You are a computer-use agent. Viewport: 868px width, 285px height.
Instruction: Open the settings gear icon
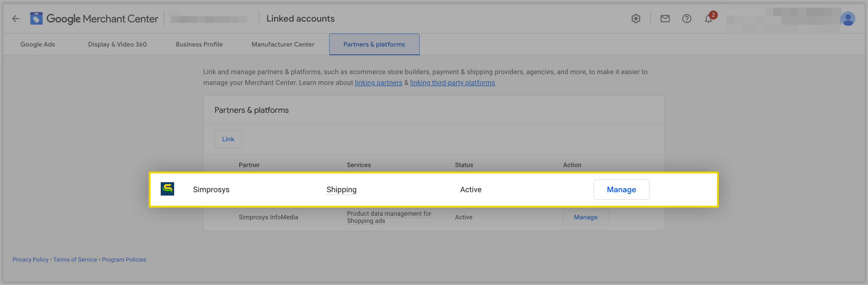[x=636, y=19]
